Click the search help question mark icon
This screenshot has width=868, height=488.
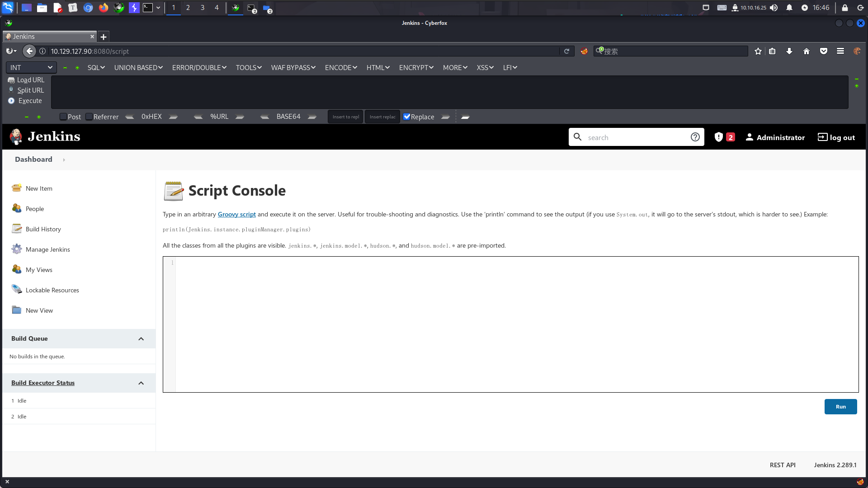pos(695,137)
